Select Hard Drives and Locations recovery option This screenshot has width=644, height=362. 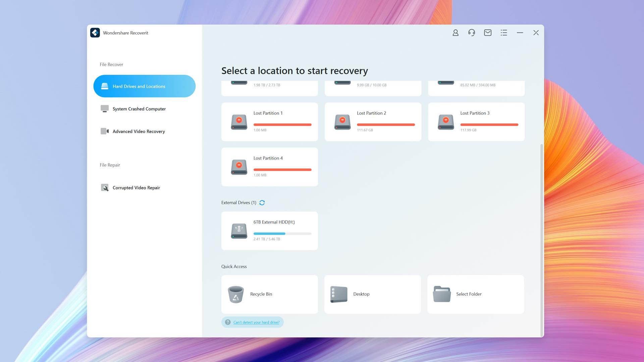tap(144, 86)
